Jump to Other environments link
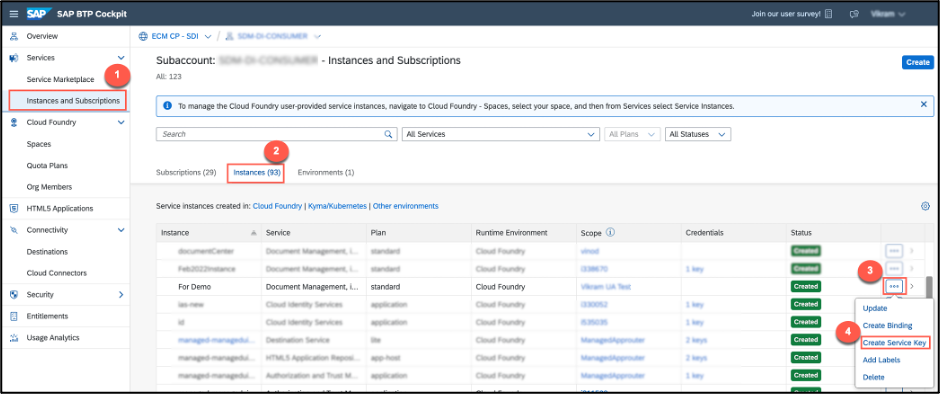940x394 pixels. point(405,206)
